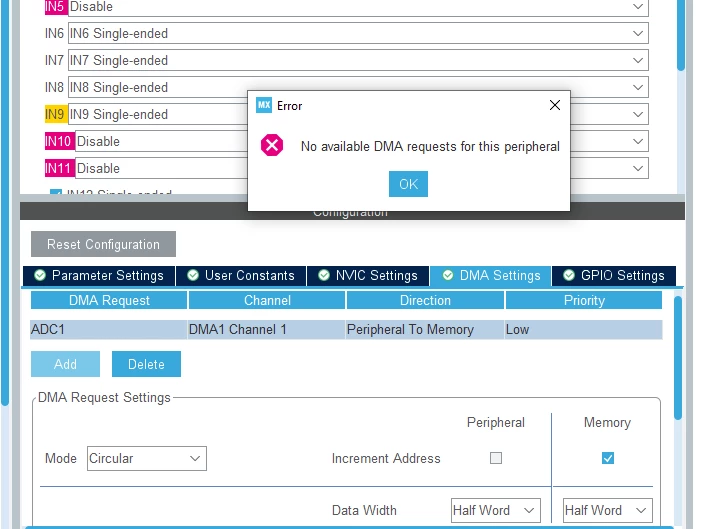Go to NVIC Settings tab
This screenshot has height=529, width=707.
(368, 276)
